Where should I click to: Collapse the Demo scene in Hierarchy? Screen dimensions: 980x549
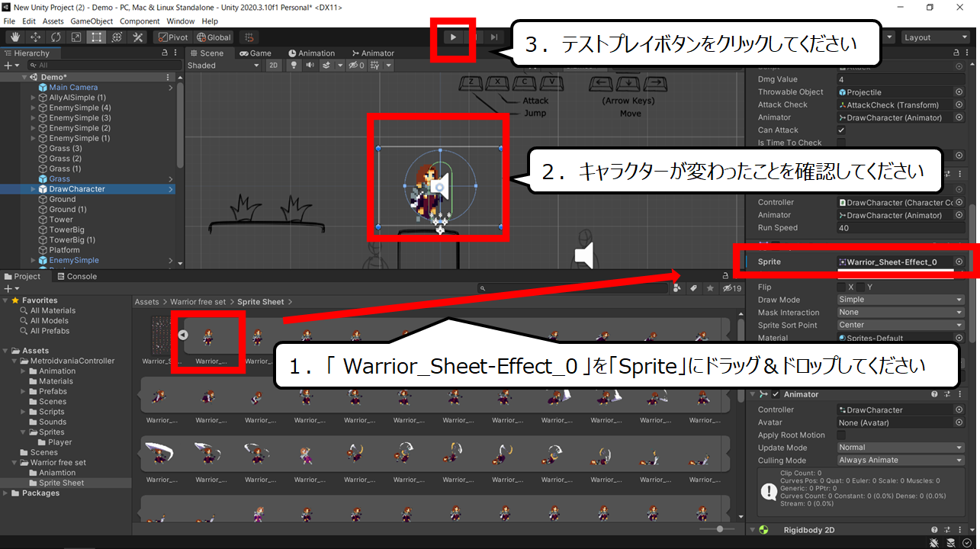point(26,77)
